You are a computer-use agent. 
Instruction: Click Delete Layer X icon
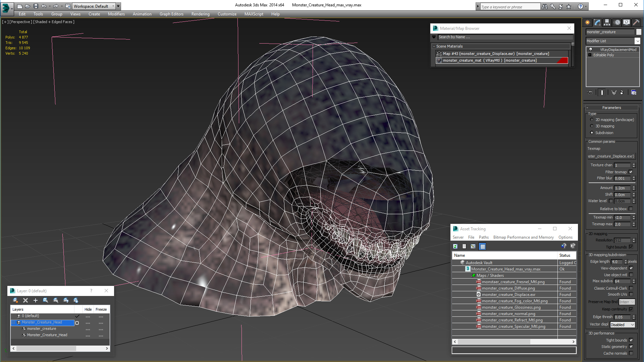[25, 300]
